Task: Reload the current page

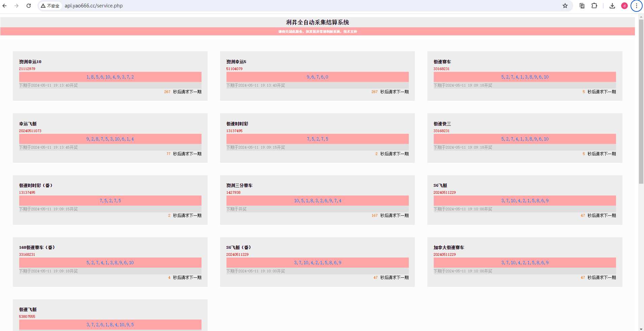Action: pos(29,6)
